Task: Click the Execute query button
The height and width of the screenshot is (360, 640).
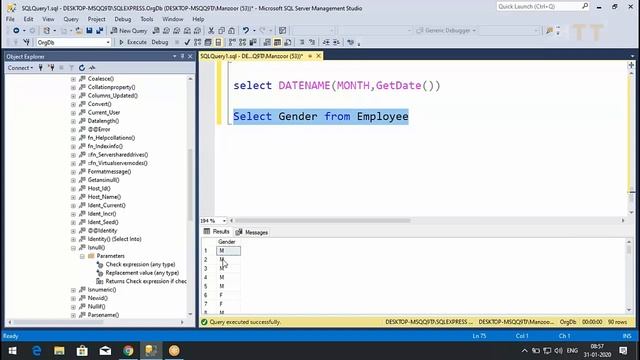Action: click(x=133, y=42)
